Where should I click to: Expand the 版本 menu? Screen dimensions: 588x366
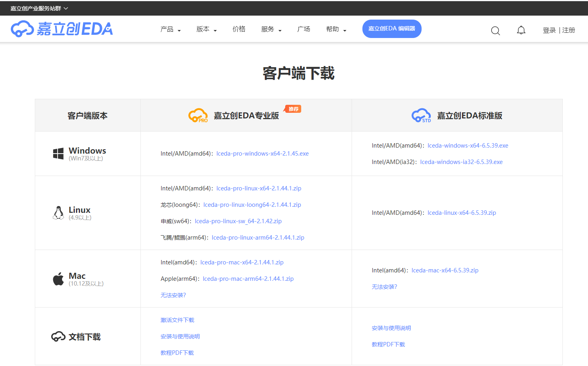point(206,29)
